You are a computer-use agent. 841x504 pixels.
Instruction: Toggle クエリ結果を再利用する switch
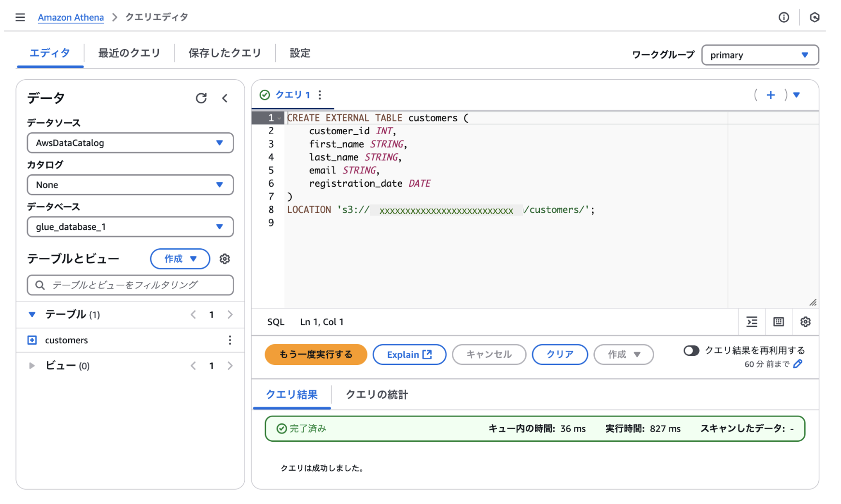691,350
